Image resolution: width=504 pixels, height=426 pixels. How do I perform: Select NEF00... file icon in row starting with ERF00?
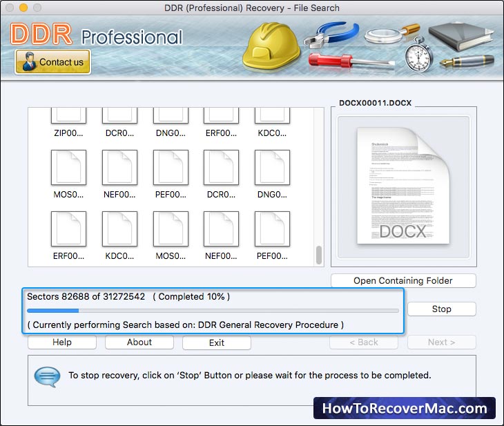[221, 229]
